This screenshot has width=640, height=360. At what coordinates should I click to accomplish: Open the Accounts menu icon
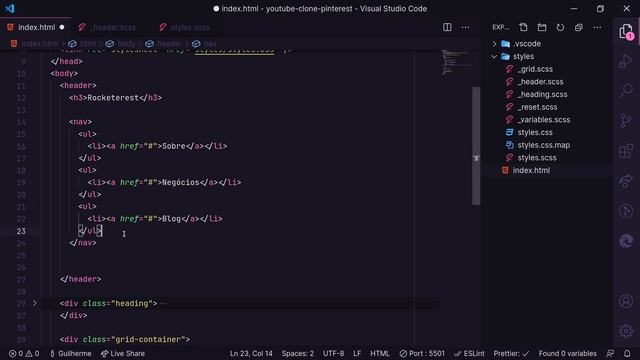coord(626,301)
